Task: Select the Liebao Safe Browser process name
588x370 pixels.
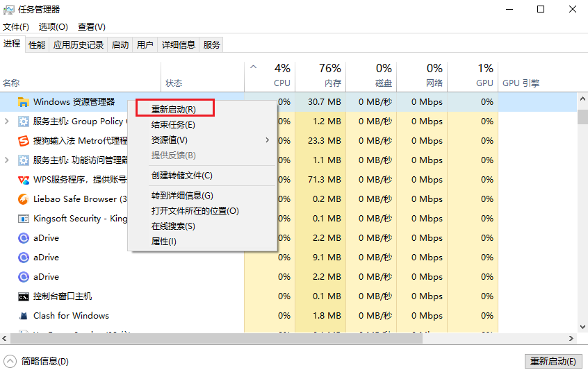Action: coord(80,199)
